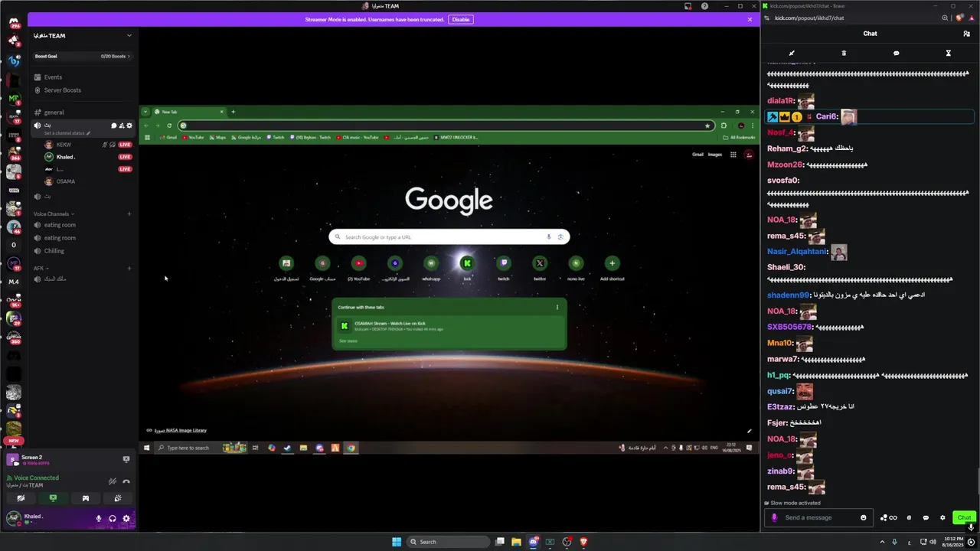The image size is (980, 551).
Task: Open voice channel settings gear
Action: (x=129, y=126)
